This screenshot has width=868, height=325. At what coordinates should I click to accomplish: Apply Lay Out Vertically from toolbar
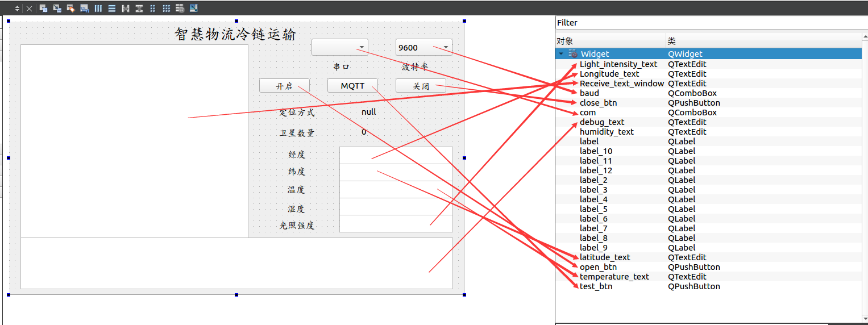click(x=111, y=9)
